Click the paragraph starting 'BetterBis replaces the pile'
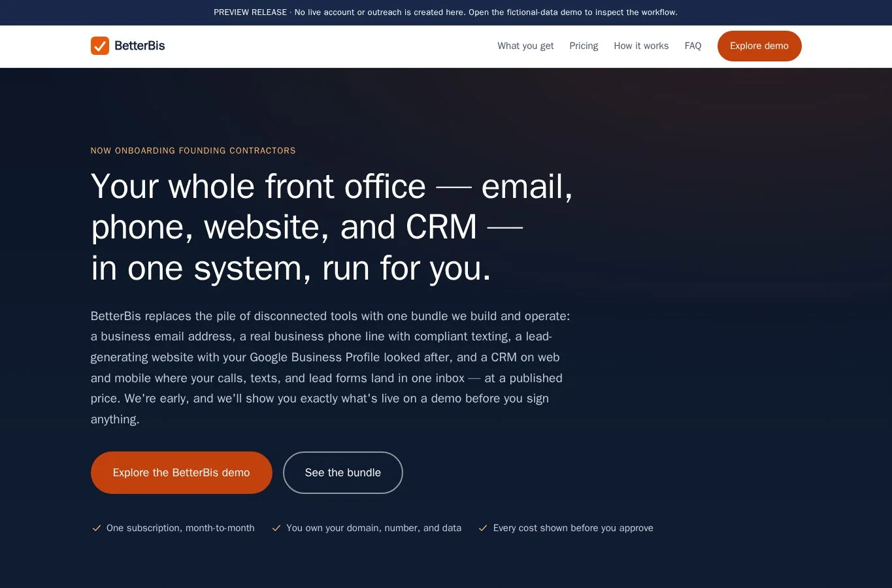Image resolution: width=892 pixels, height=588 pixels. [331, 367]
